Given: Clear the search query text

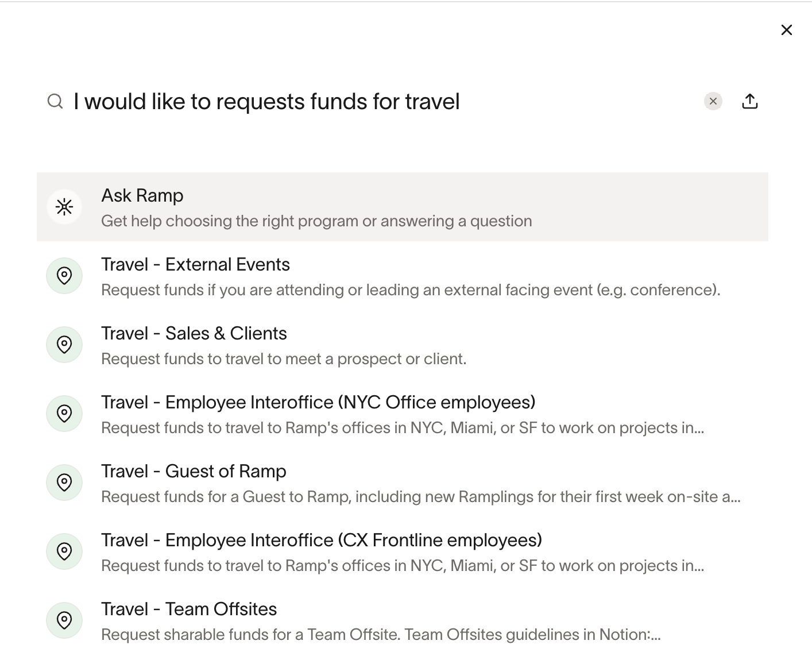Looking at the screenshot, I should click(713, 102).
